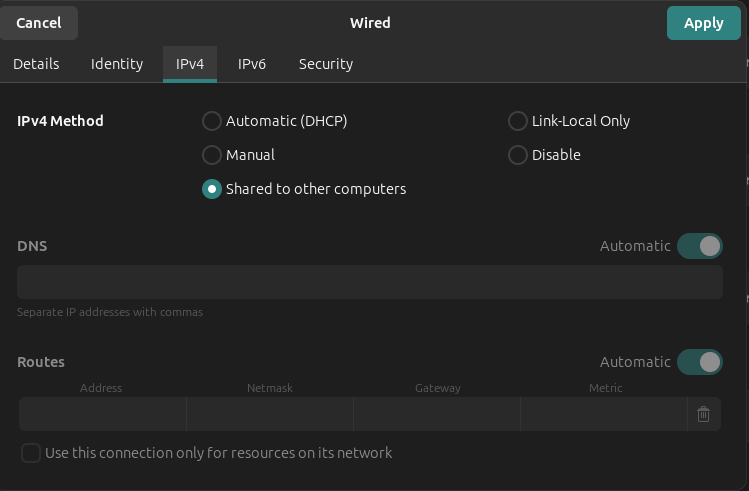The width and height of the screenshot is (749, 491).
Task: Switch to the IPv6 tab
Action: coord(252,64)
